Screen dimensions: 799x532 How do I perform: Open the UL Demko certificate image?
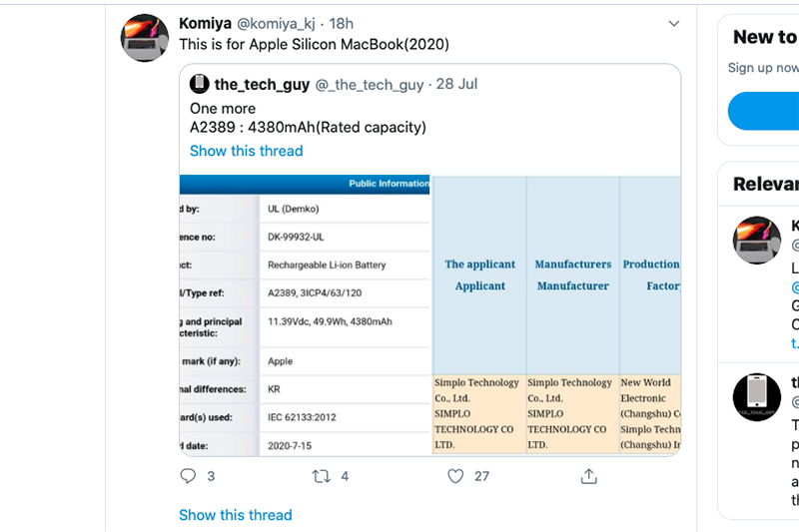[305, 314]
